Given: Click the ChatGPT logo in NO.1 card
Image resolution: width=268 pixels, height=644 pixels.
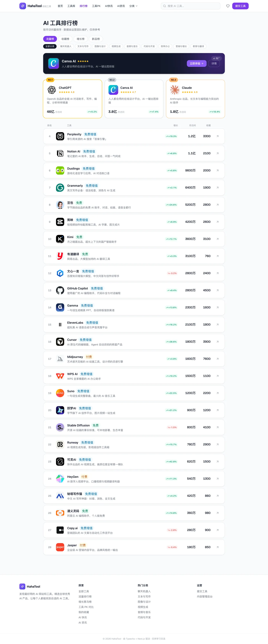Looking at the screenshot, I should [x=51, y=90].
